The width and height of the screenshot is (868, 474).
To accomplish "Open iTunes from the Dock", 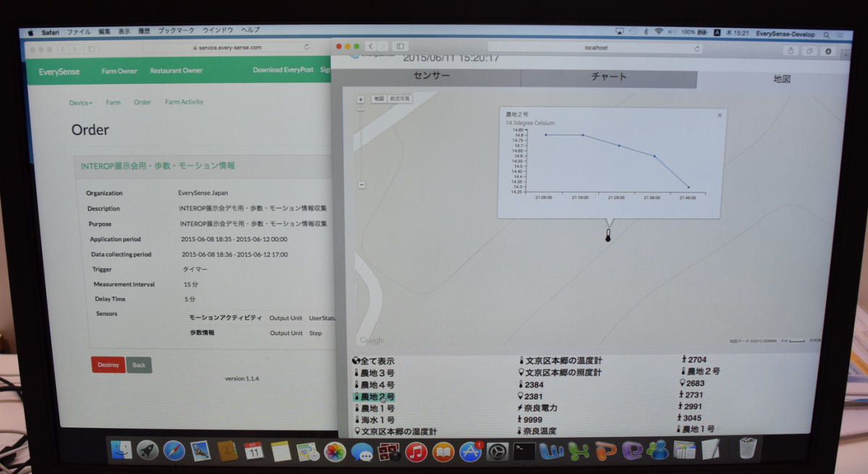I will click(416, 453).
